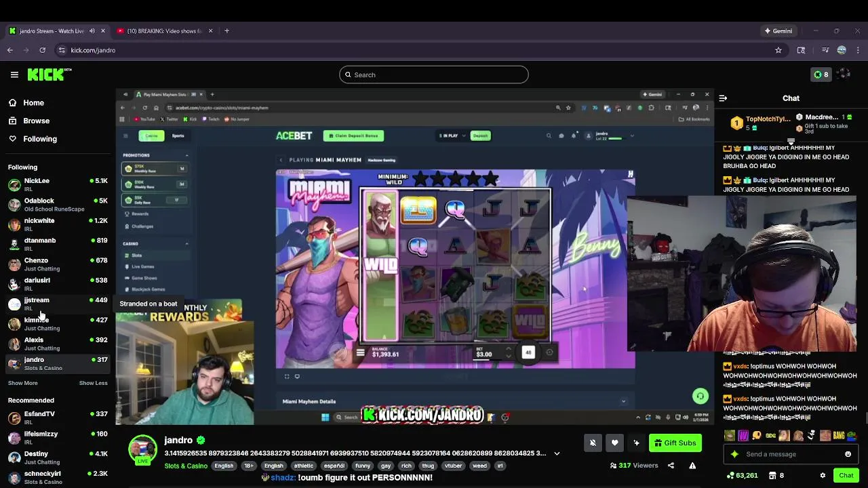Click into the Send a message field
868x488 pixels.
pyautogui.click(x=790, y=454)
